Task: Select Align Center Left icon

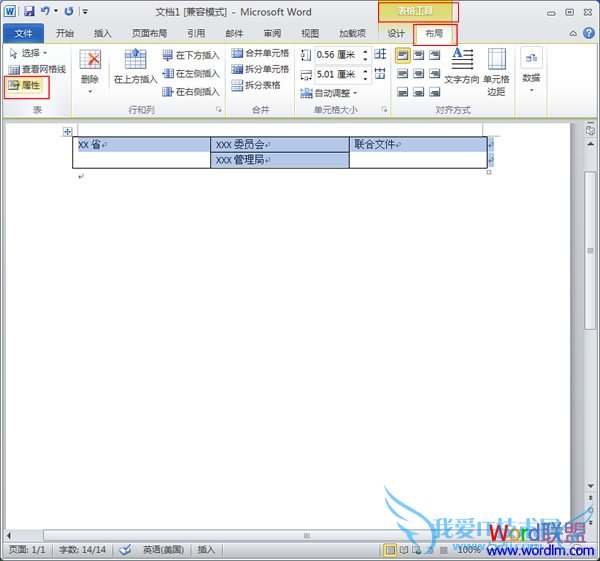Action: [402, 73]
